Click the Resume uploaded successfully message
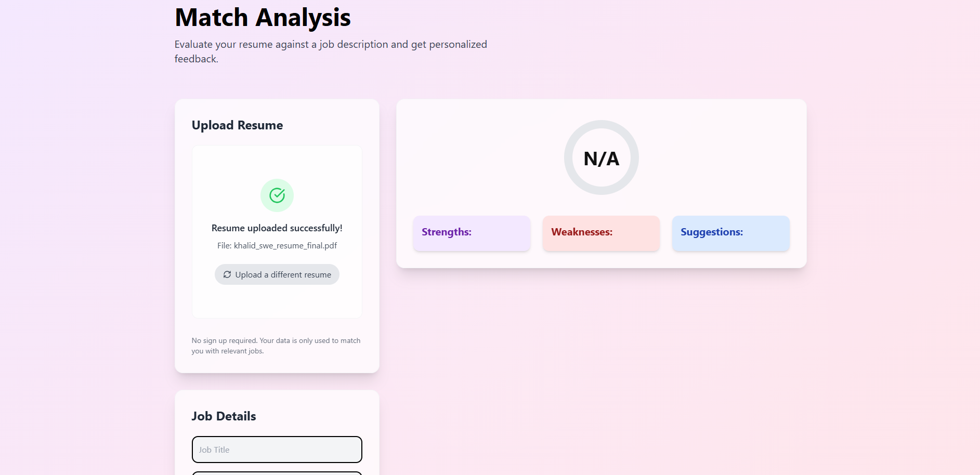The width and height of the screenshot is (980, 475). tap(277, 228)
